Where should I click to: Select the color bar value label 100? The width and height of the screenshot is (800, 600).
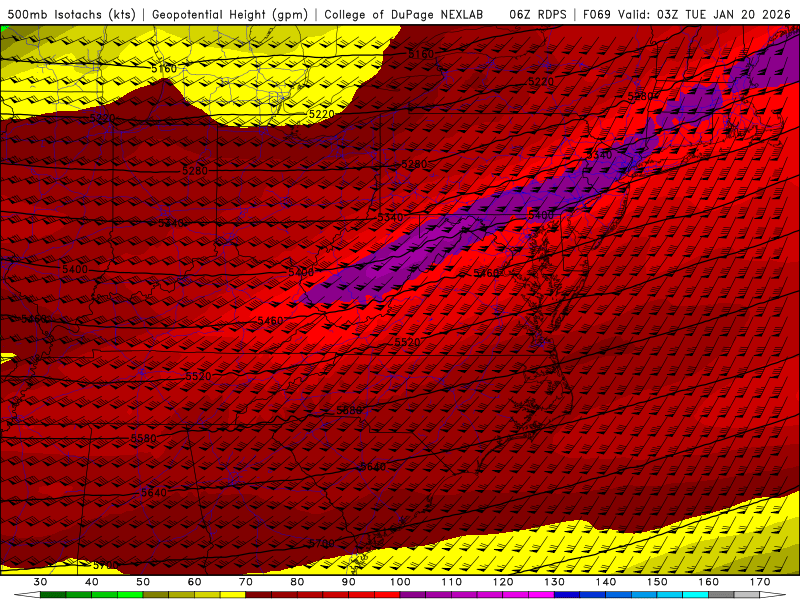(x=400, y=582)
